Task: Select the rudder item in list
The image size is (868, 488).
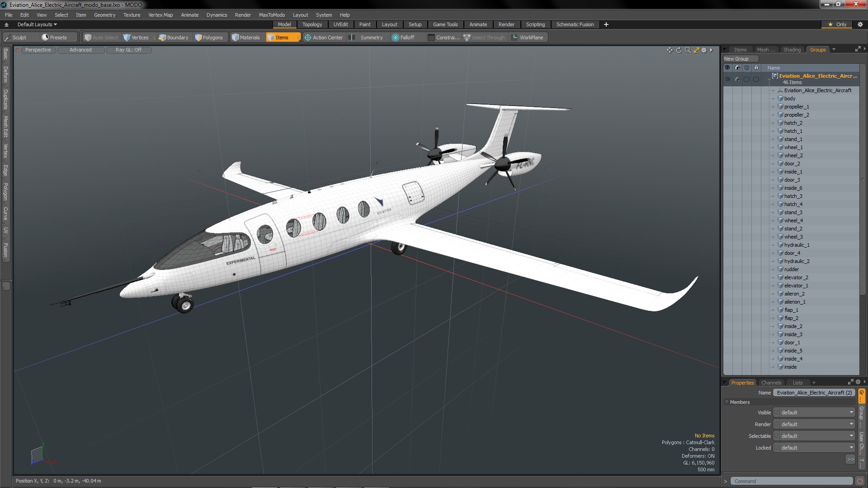Action: (x=791, y=269)
